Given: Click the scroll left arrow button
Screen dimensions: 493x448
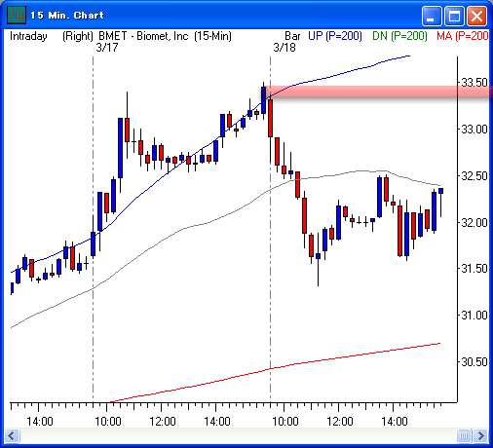Looking at the screenshot, I should 13,435.
